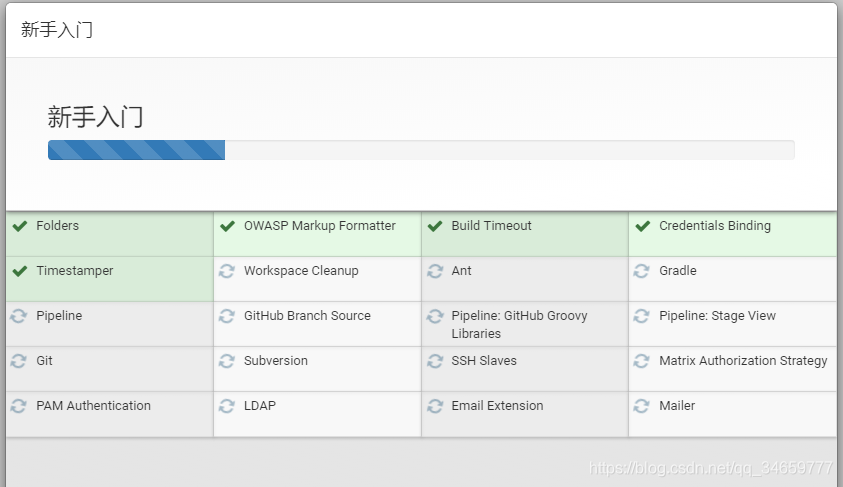The height and width of the screenshot is (487, 843).
Task: Click the pending sync icon for Workspace Cleanup
Action: pyautogui.click(x=227, y=271)
